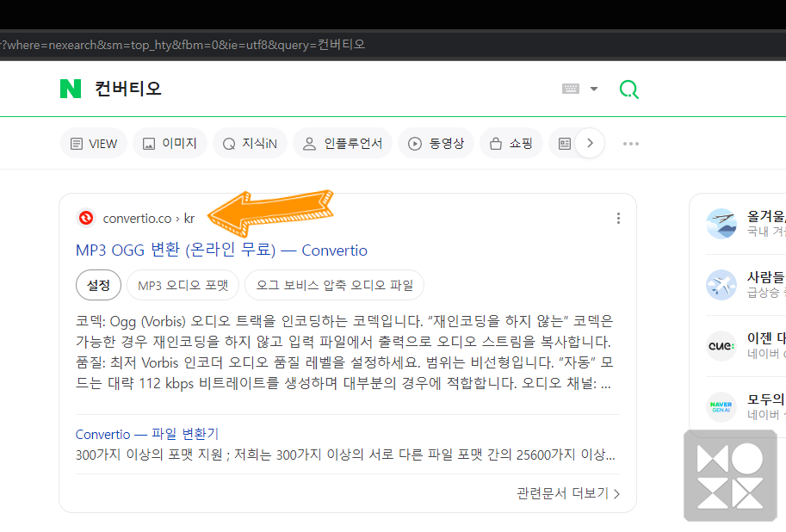The height and width of the screenshot is (532, 786).
Task: Click the 코덱: Ogg (Vorbis) description text
Action: coord(345,352)
